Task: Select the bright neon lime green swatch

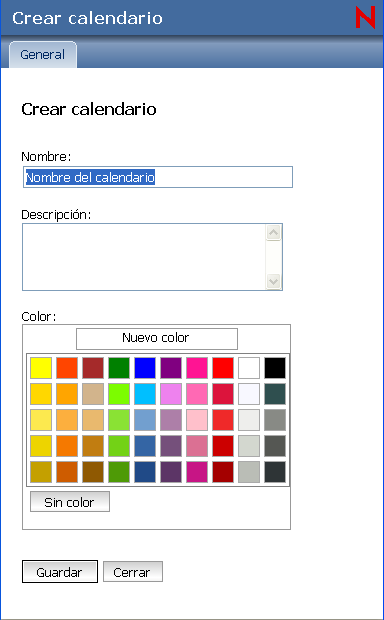Action: [119, 394]
